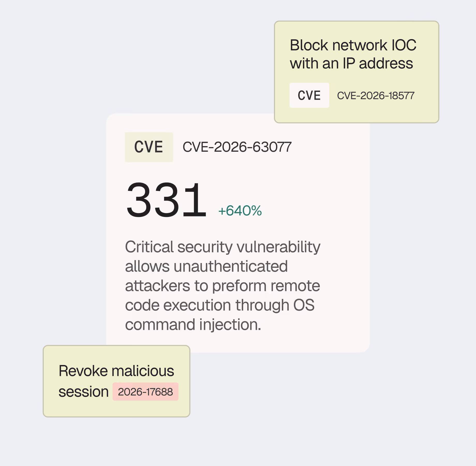Screen dimensions: 476x466
Task: Open the CVE-2026-63077 identifier link
Action: 237,147
